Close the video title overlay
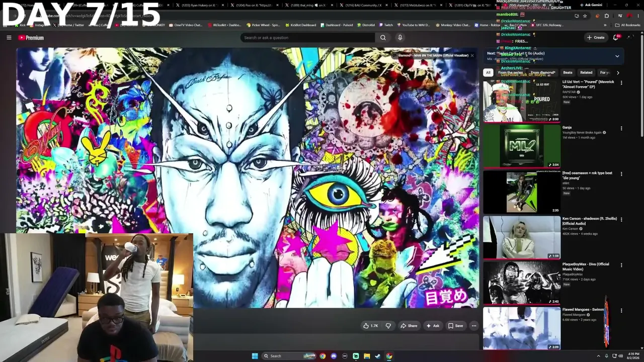 472,55
